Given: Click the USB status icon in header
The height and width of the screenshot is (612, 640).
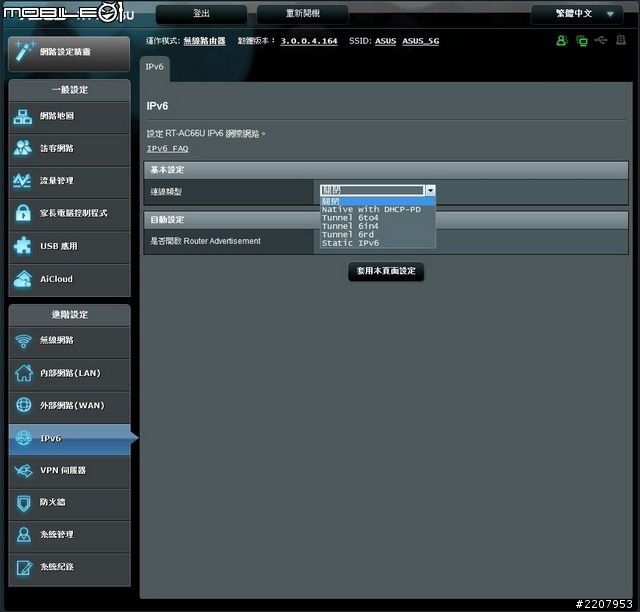Looking at the screenshot, I should point(600,41).
